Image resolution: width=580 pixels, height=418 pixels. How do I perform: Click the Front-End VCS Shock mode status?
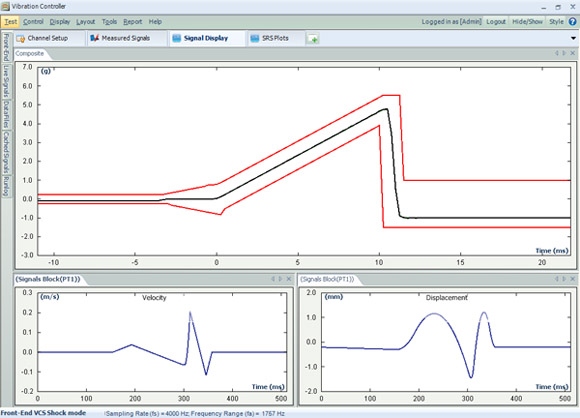(43, 413)
